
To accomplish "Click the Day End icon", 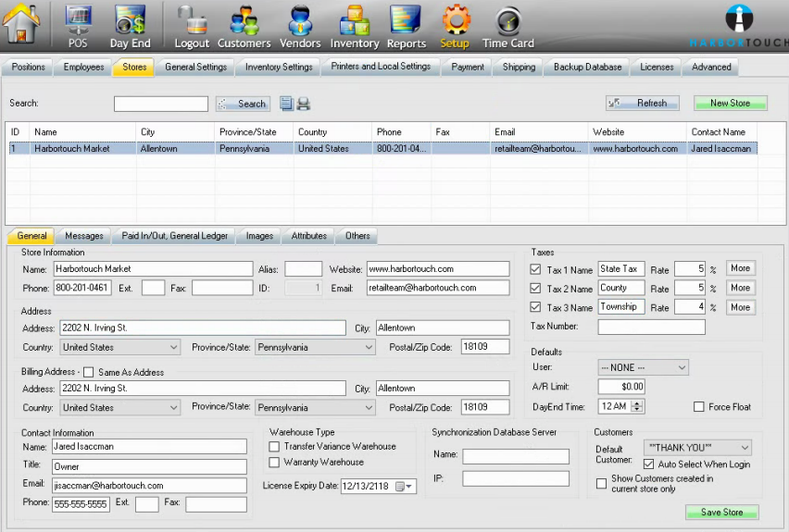I will click(130, 22).
